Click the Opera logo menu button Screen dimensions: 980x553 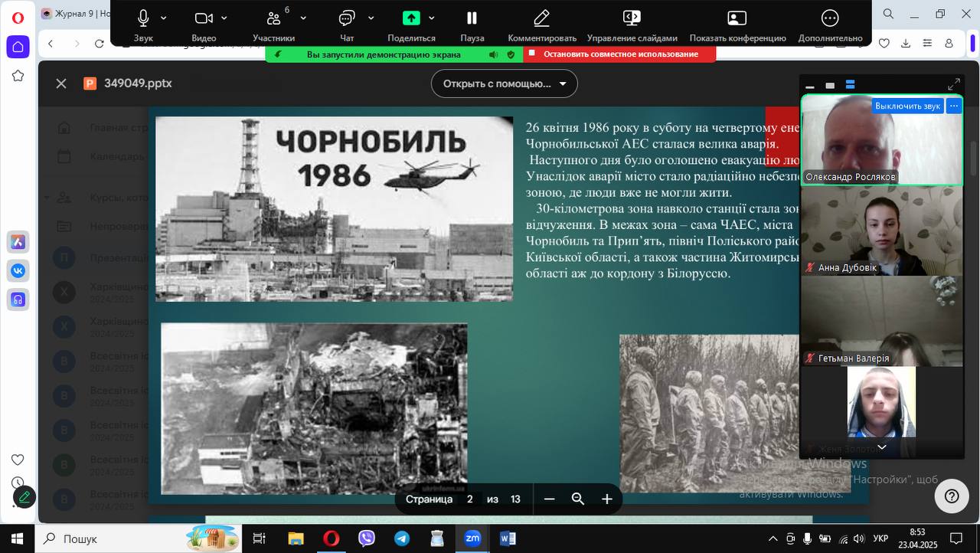pos(18,17)
